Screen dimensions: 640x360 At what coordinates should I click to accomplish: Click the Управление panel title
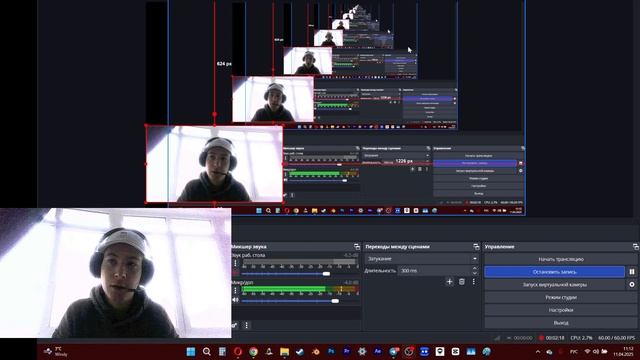click(x=500, y=247)
